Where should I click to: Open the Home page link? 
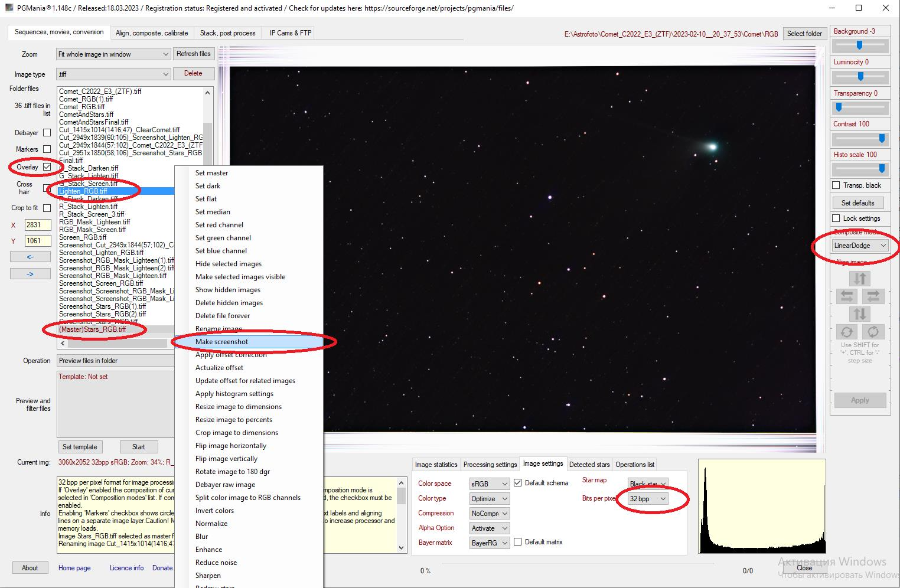tap(74, 568)
